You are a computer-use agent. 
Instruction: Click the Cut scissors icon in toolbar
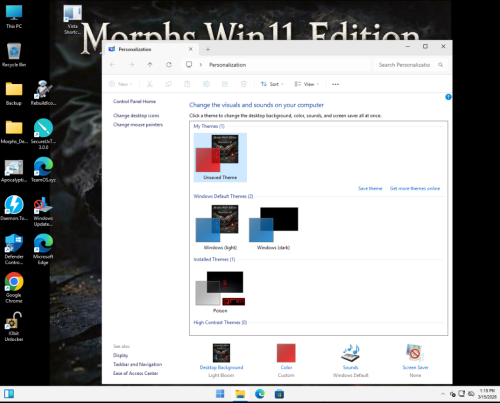click(150, 84)
